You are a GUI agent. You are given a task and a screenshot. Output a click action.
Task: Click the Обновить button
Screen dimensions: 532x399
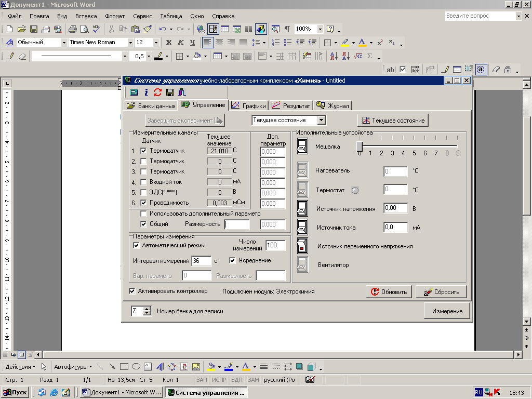tap(389, 292)
